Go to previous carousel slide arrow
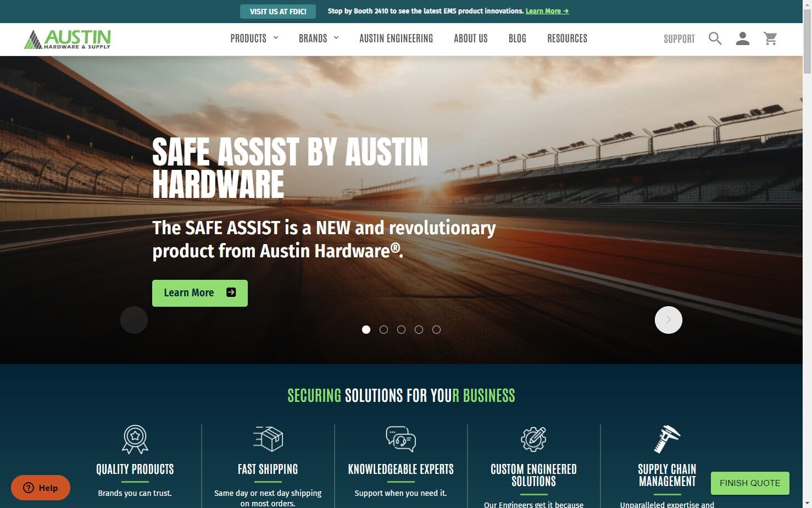 (134, 320)
